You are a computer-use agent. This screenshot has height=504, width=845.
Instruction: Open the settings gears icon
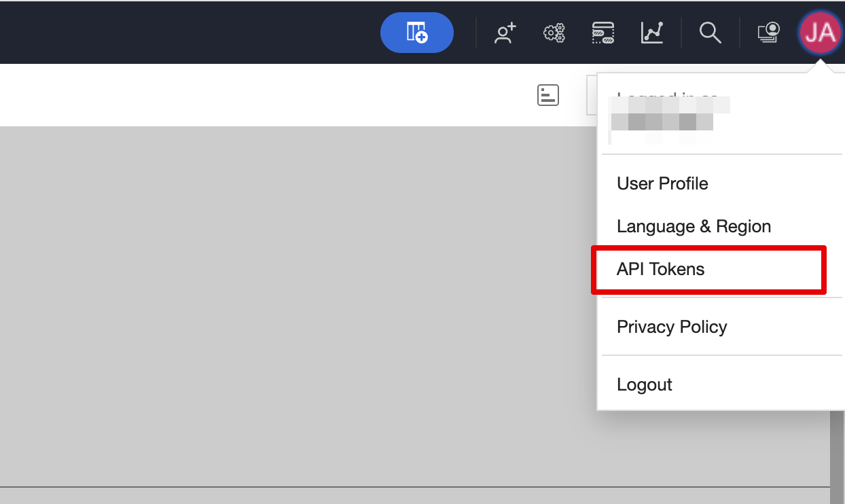click(x=554, y=33)
